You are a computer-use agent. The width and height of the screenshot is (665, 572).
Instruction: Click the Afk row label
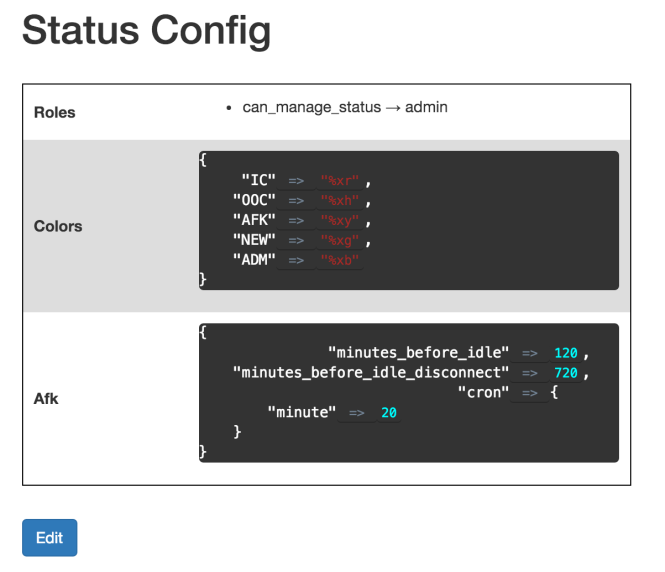tap(46, 399)
